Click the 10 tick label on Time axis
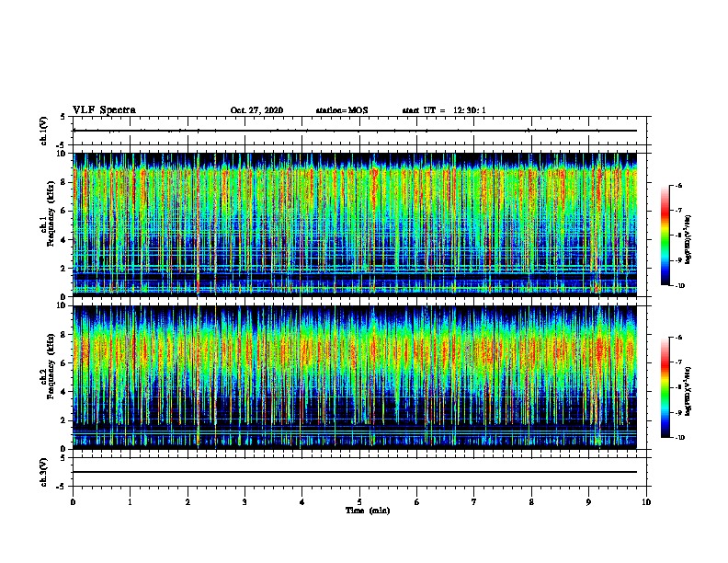The image size is (728, 563). (x=646, y=502)
